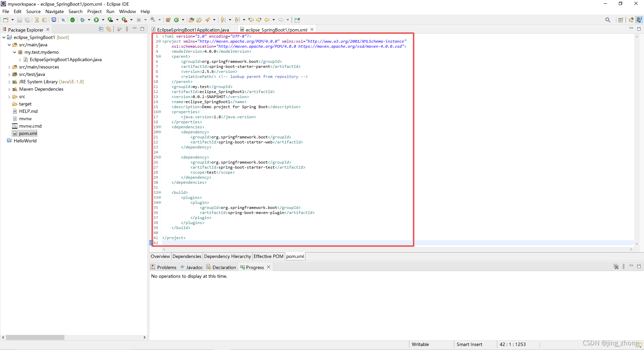Switch to the Dependencies POM tab

pos(187,256)
